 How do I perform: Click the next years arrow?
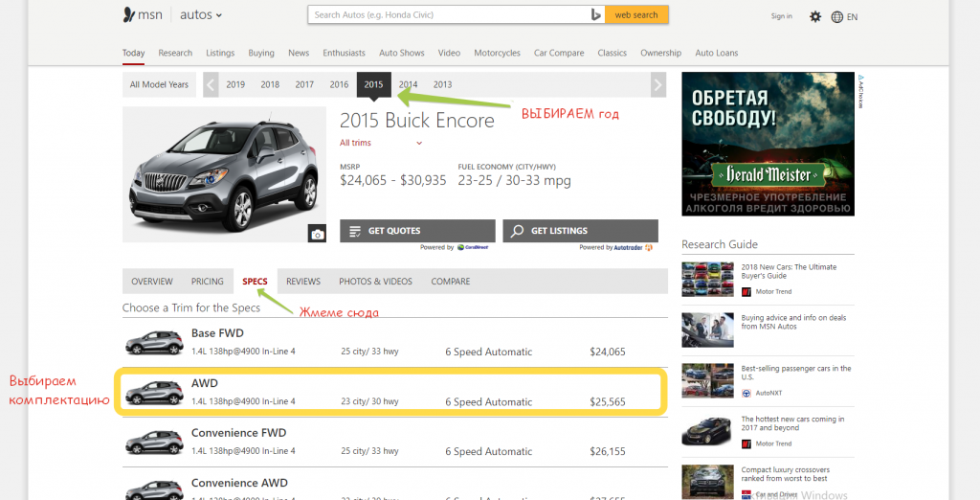tap(658, 84)
